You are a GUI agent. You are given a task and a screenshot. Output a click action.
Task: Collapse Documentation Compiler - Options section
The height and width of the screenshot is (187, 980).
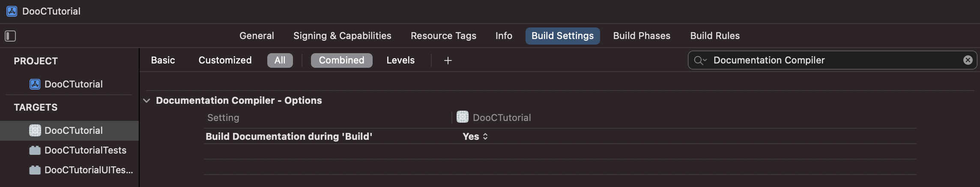tap(146, 100)
